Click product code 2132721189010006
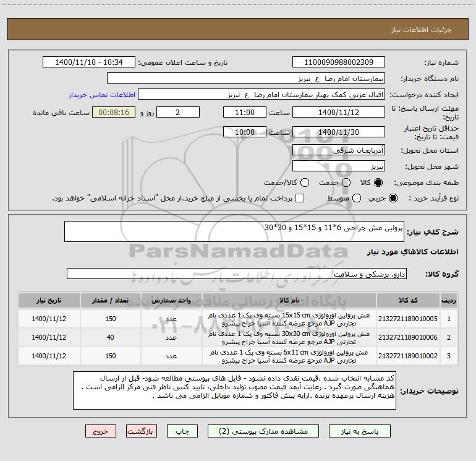The image size is (476, 461). pos(408,337)
